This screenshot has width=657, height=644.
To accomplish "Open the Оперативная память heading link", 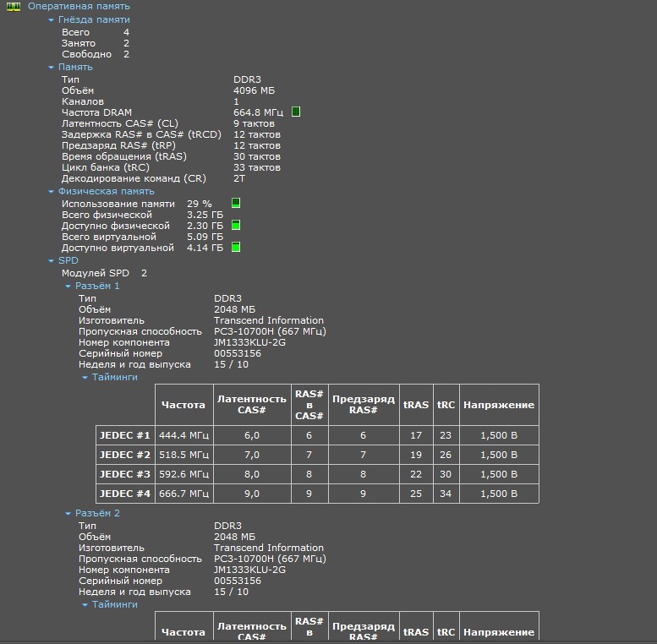I will coord(79,6).
